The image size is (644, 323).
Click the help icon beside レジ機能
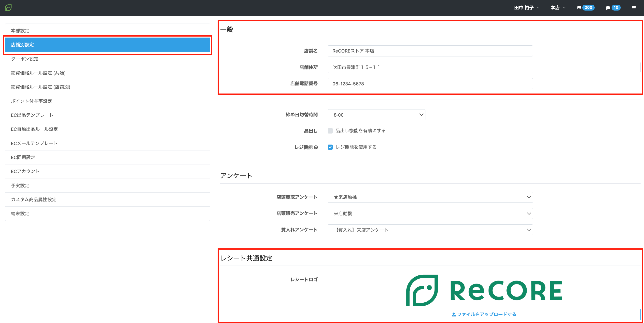[316, 147]
